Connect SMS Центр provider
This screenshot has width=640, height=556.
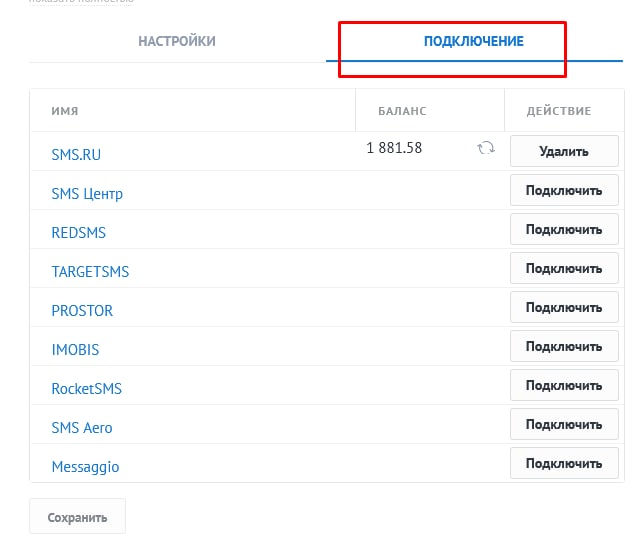tap(564, 190)
